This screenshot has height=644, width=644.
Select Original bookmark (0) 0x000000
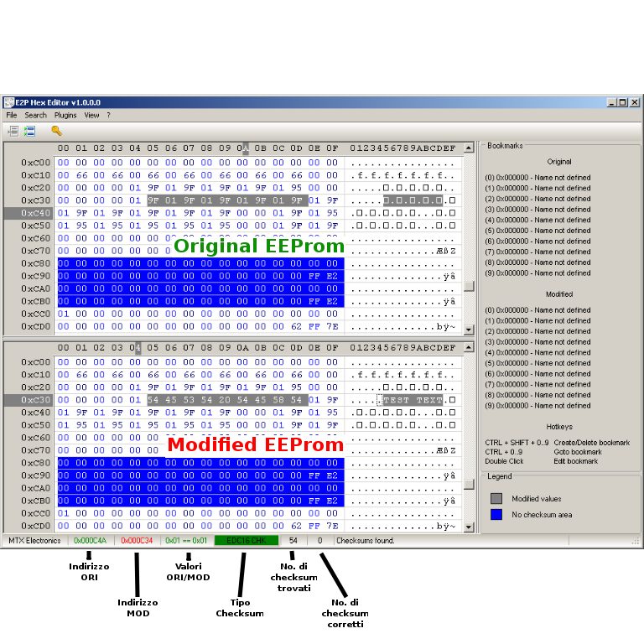(x=538, y=178)
